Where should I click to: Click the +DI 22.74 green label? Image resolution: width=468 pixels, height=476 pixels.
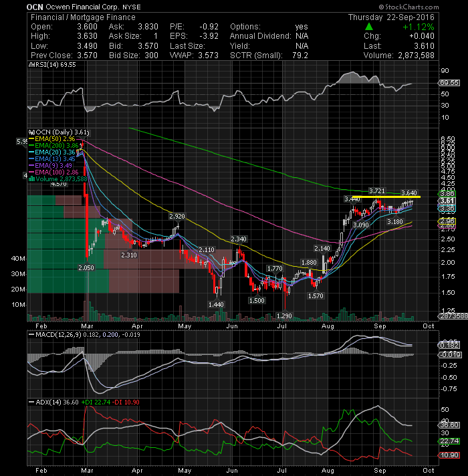click(x=96, y=402)
